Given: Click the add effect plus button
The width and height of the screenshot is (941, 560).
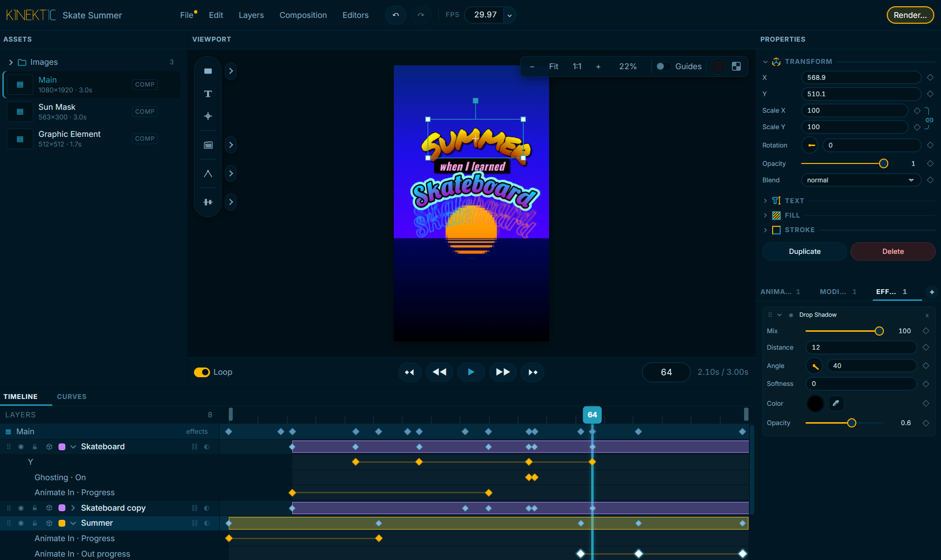Looking at the screenshot, I should pyautogui.click(x=932, y=292).
